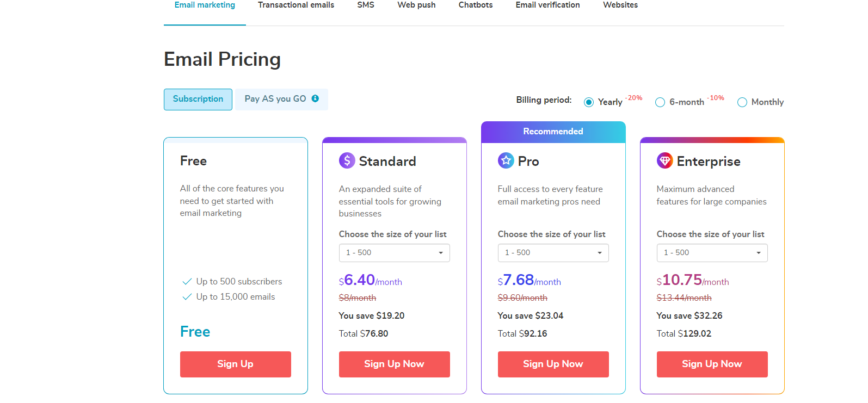This screenshot has height=403, width=868.
Task: Click the Standard plan dollar icon
Action: coord(347,160)
